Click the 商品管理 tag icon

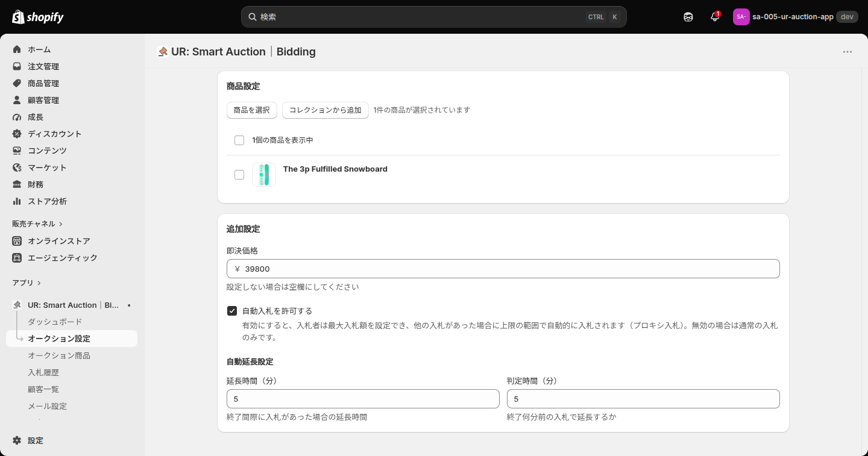click(17, 83)
